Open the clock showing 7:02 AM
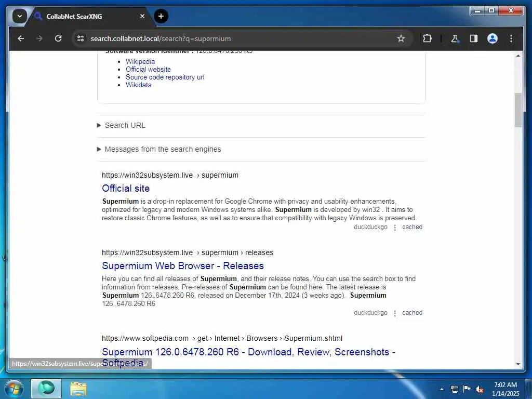The image size is (532, 399). point(506,389)
